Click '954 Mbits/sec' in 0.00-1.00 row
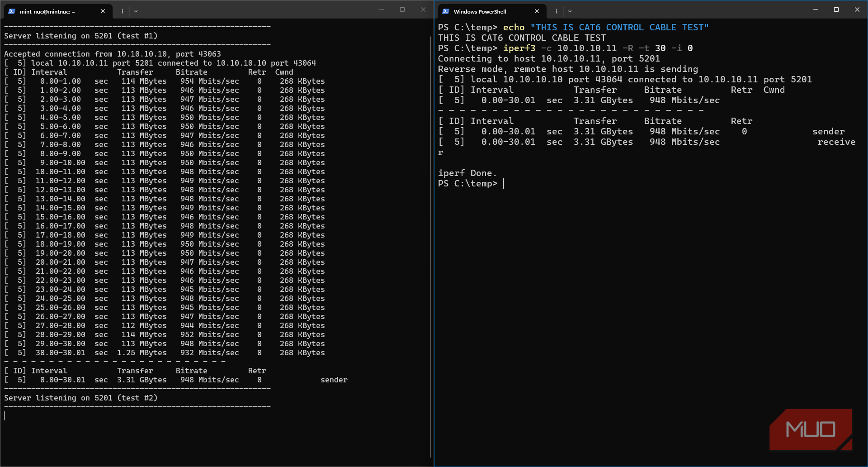868x467 pixels. tap(209, 81)
